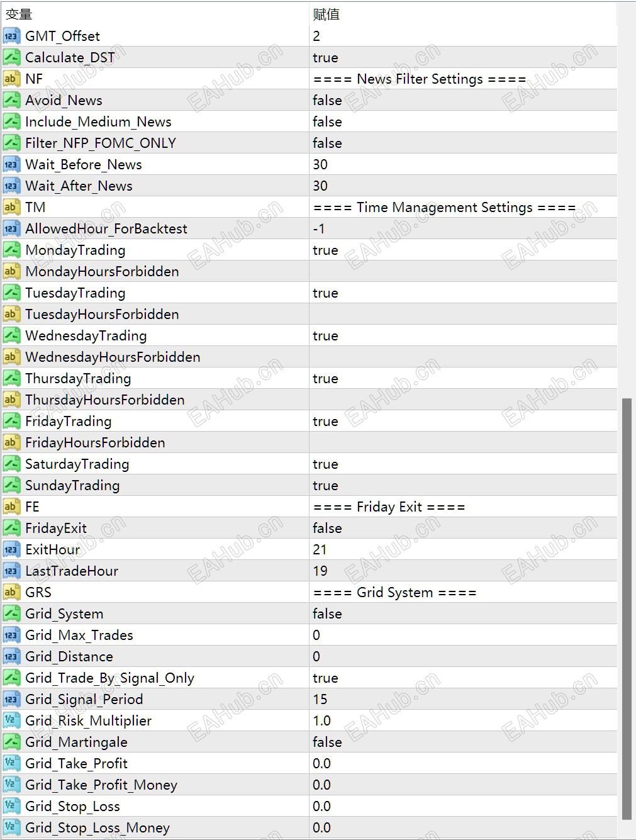Click the string icon beside FE
This screenshot has height=840, width=636.
[11, 507]
